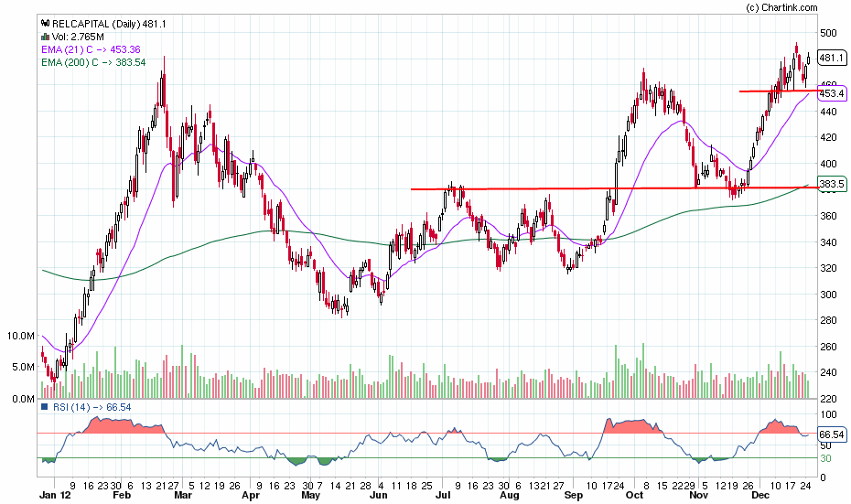Open the (c) Chartink.com credit

781,7
